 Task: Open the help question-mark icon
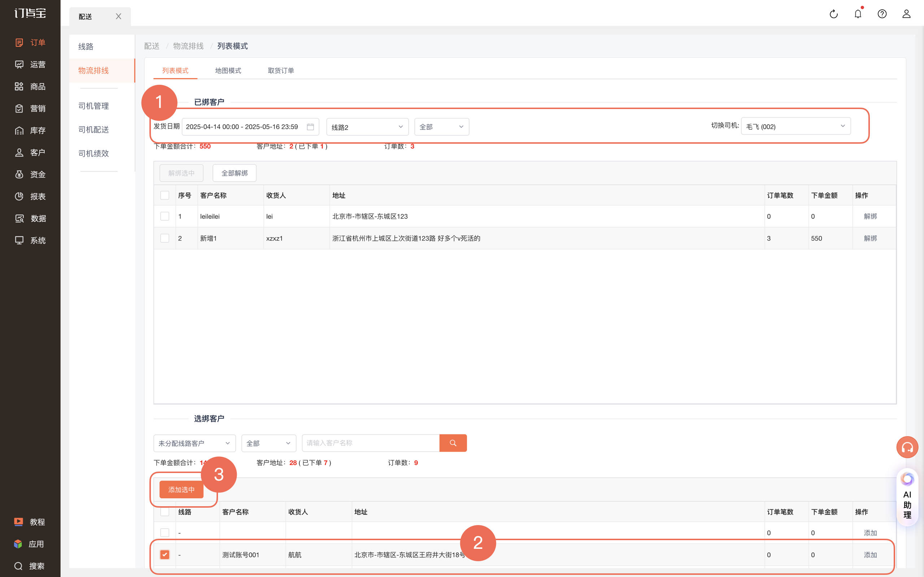[882, 14]
